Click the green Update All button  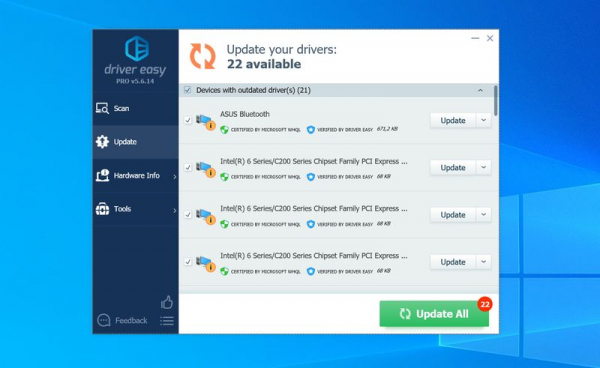434,314
